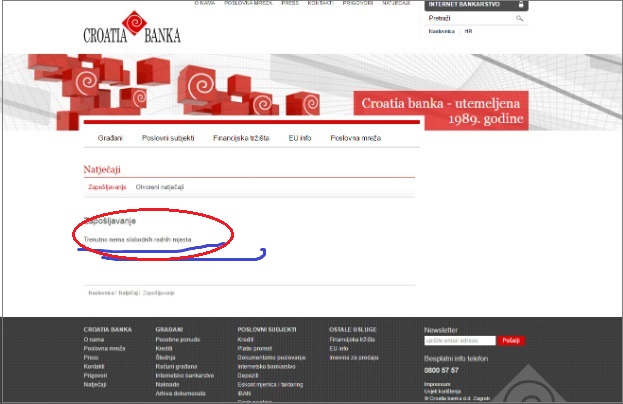Screen dimensions: 623x404
Task: Open Depoziti in the footer
Action: [x=248, y=375]
